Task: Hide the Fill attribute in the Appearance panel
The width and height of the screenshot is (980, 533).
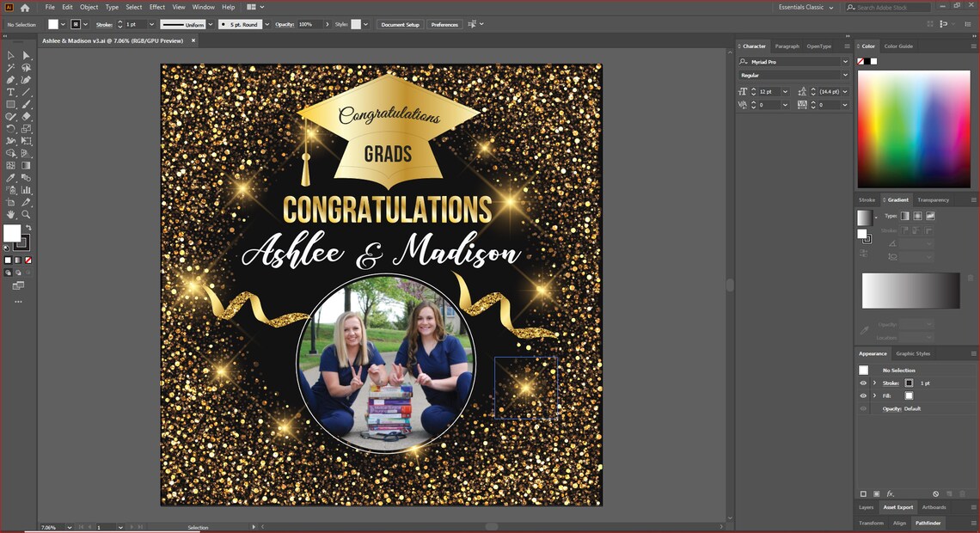Action: 863,395
